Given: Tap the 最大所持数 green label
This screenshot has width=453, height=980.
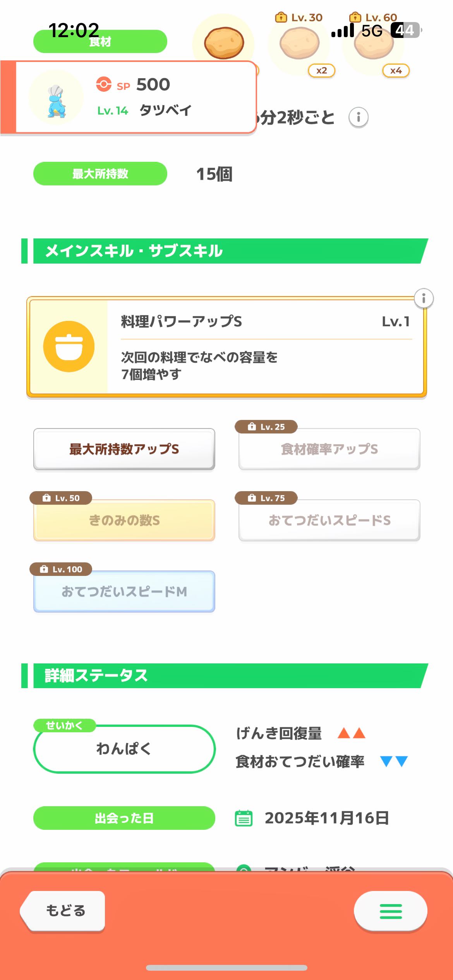Looking at the screenshot, I should pos(100,174).
